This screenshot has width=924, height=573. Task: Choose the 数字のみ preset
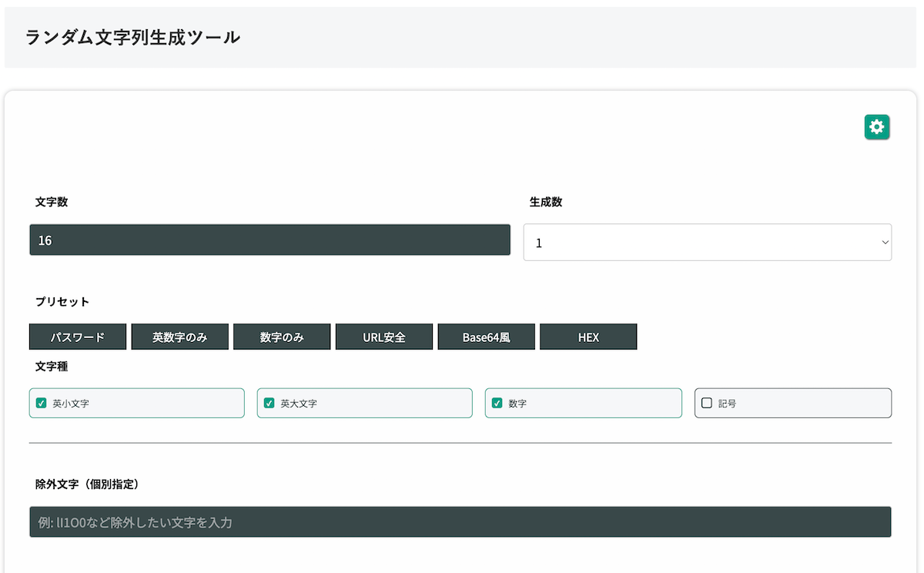coord(281,337)
